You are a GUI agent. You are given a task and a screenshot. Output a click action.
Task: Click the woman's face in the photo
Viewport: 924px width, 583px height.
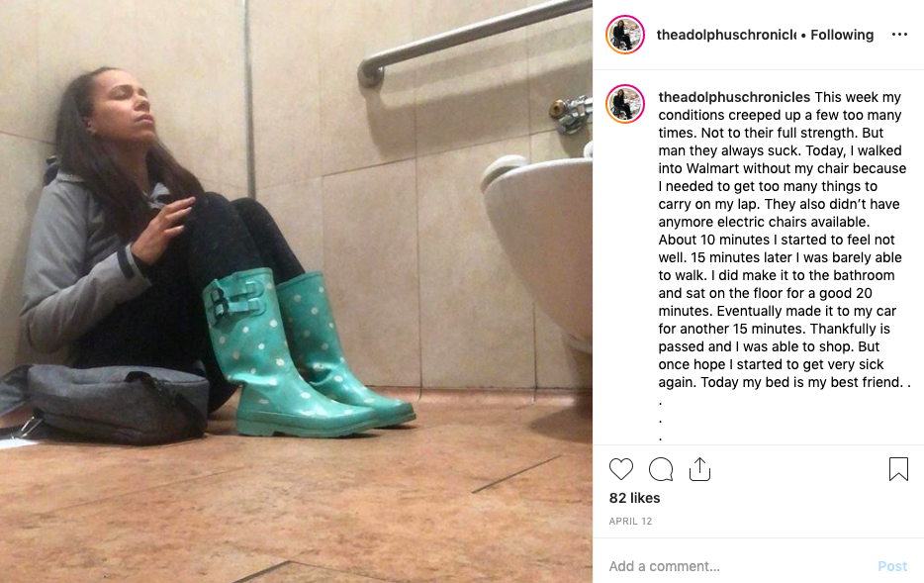coord(125,106)
